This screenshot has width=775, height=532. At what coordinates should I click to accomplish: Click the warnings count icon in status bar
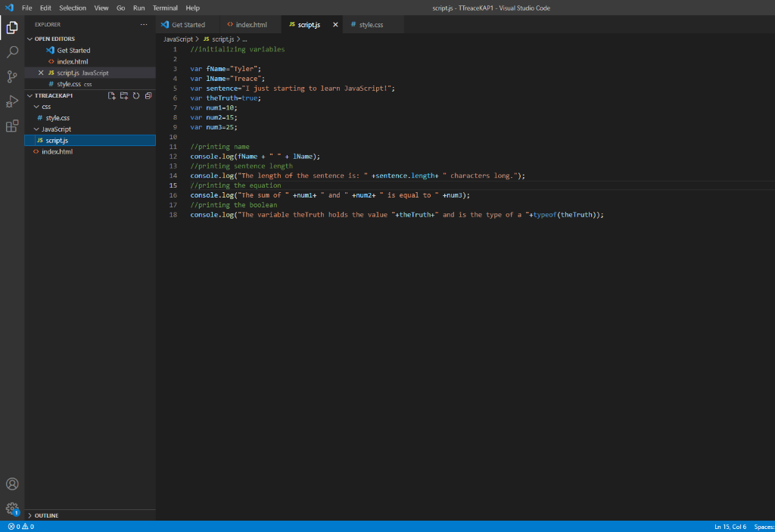(x=25, y=527)
